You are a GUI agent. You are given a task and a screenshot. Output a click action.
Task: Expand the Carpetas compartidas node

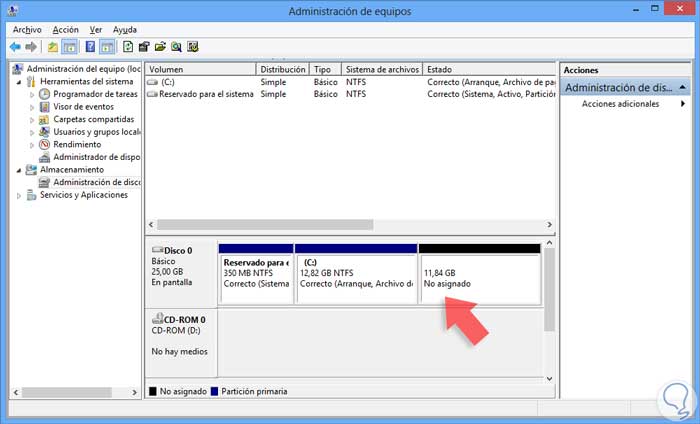click(x=32, y=120)
